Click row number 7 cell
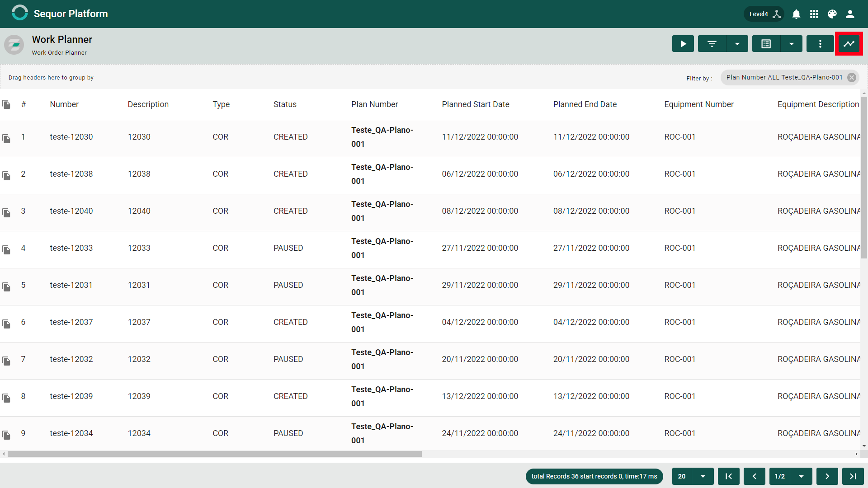 pos(23,359)
